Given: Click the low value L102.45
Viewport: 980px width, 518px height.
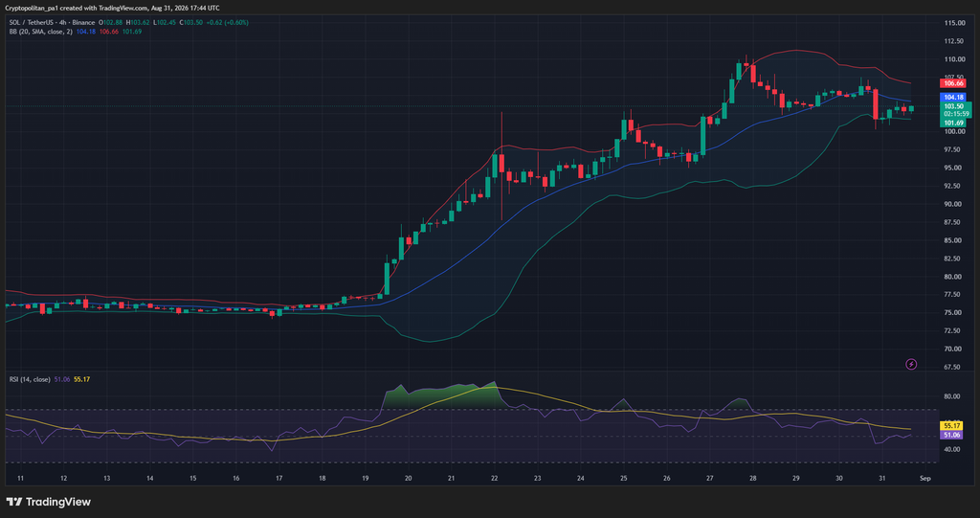Looking at the screenshot, I should 165,23.
